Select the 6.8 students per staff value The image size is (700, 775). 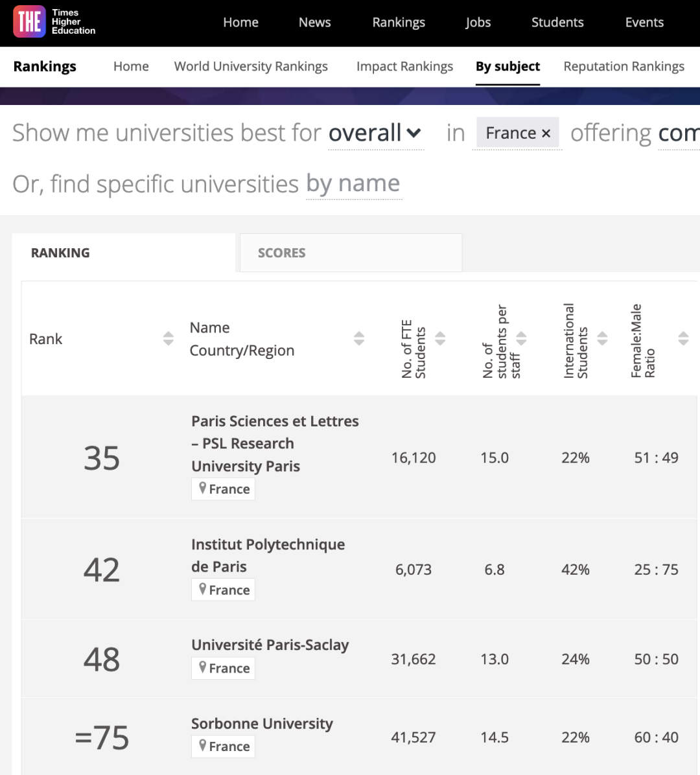(x=495, y=570)
